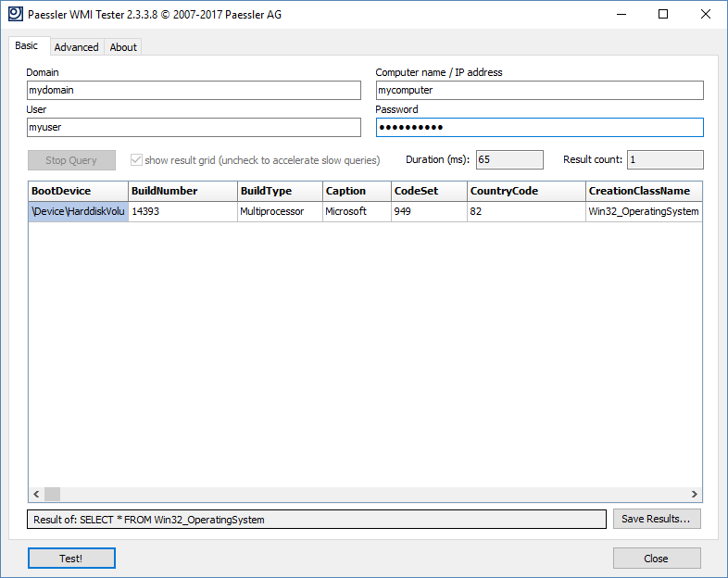Switch to the Advanced tab

[76, 47]
